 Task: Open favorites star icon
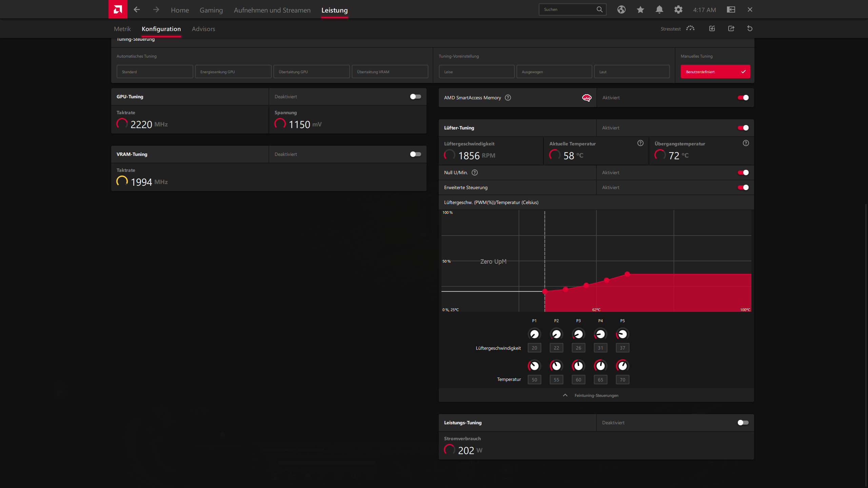[640, 9]
